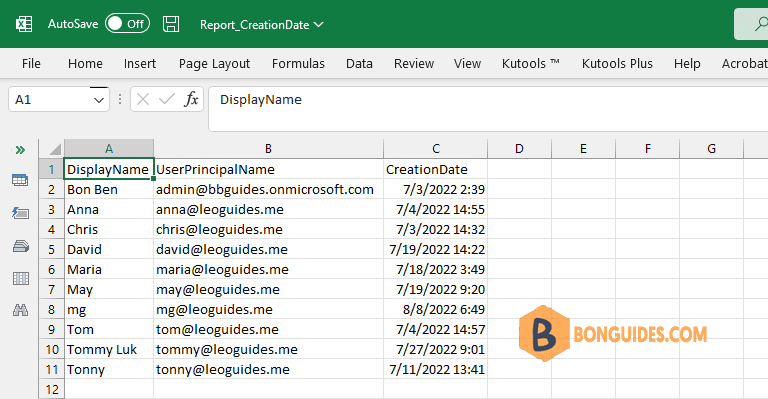Switch to the View tab
Viewport: 768px width, 399px height.
coord(467,64)
